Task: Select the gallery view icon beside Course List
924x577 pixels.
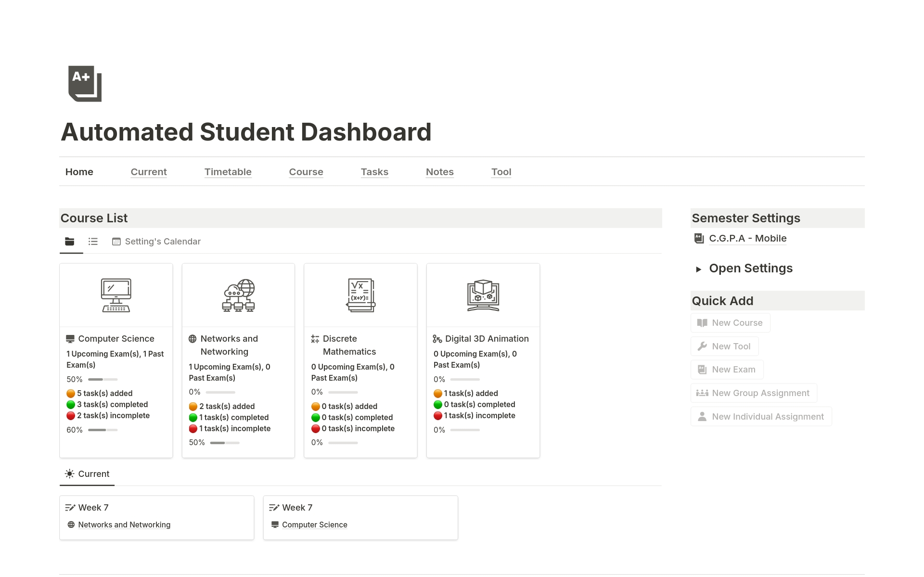Action: point(70,242)
